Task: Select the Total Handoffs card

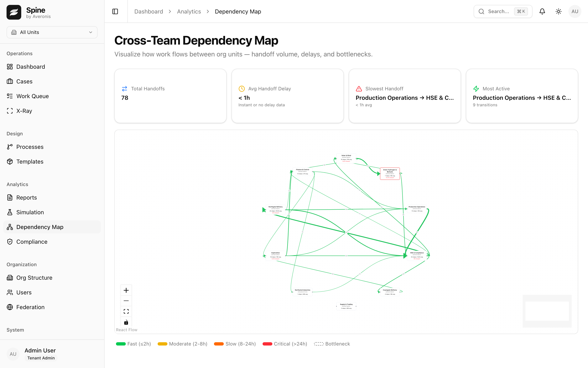Action: pyautogui.click(x=170, y=96)
